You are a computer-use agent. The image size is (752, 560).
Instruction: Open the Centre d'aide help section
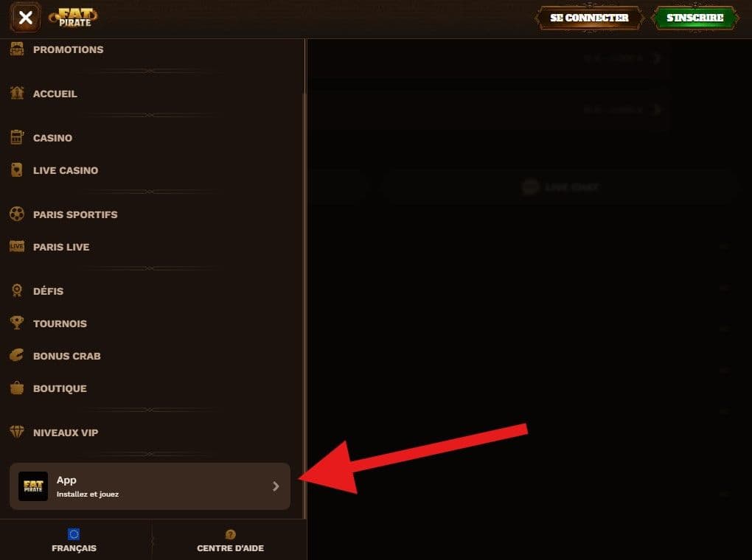(230, 541)
